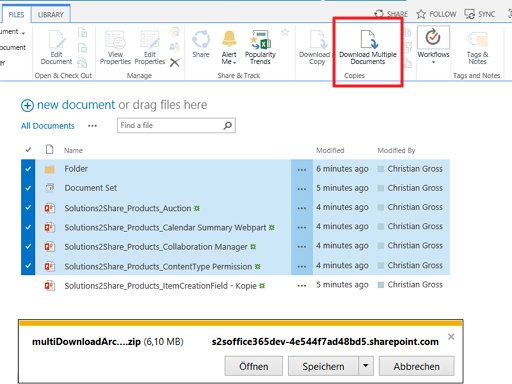Click the Document Set item icon
Viewport: 512px width, 384px height.
(49, 188)
